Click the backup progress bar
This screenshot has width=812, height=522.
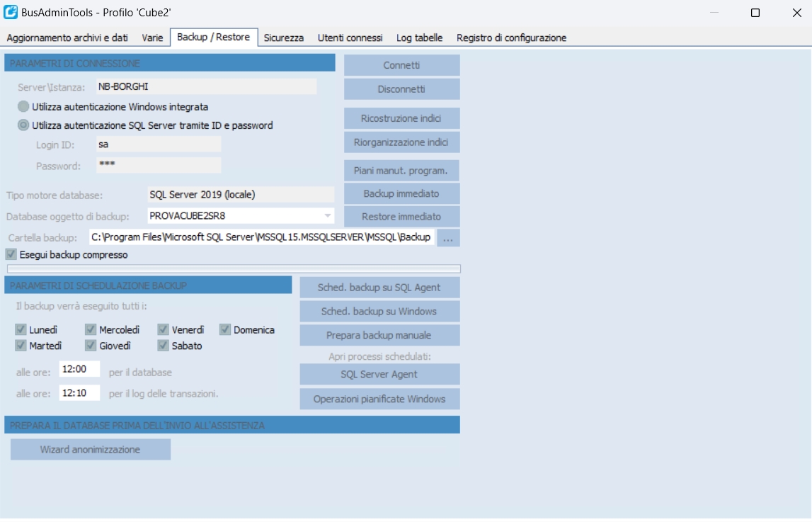coord(234,268)
